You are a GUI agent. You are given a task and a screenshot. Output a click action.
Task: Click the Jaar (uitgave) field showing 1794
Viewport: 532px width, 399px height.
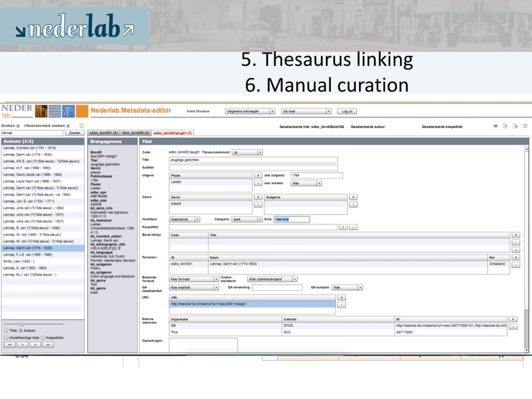point(316,175)
